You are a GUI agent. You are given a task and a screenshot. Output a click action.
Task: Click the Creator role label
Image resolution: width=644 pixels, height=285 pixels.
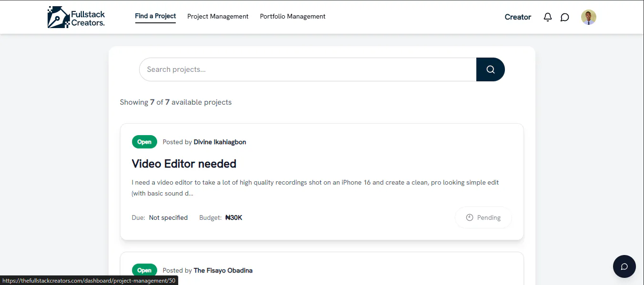click(518, 17)
